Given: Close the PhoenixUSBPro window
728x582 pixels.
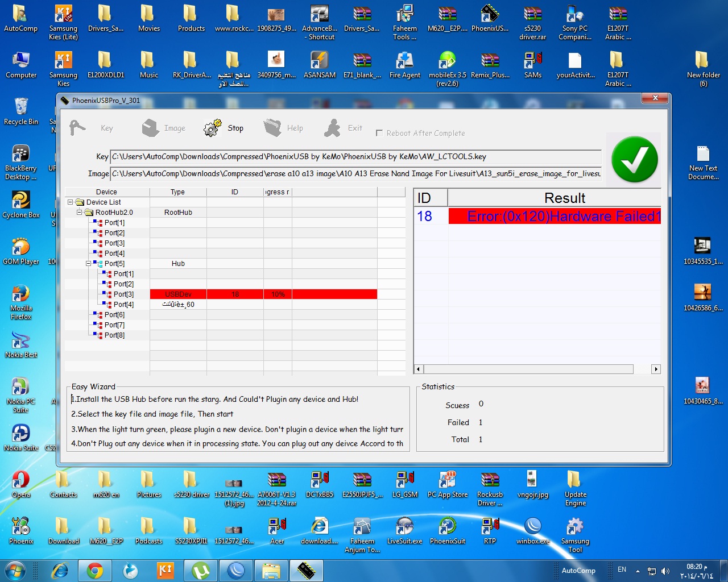Looking at the screenshot, I should 655,98.
